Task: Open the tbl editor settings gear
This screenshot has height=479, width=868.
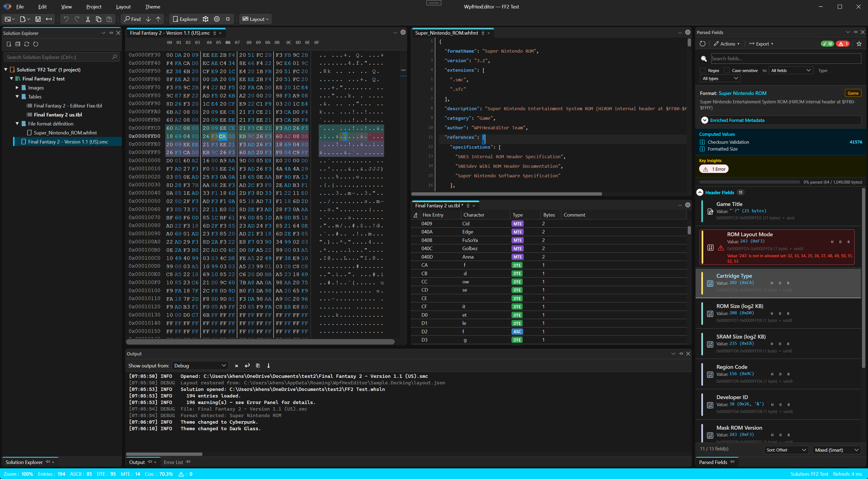Action: [x=688, y=205]
